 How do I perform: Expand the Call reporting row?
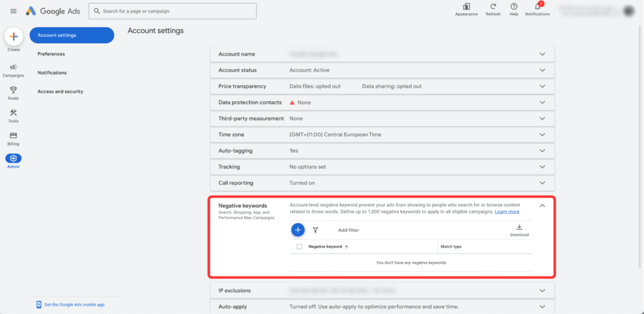coord(542,183)
